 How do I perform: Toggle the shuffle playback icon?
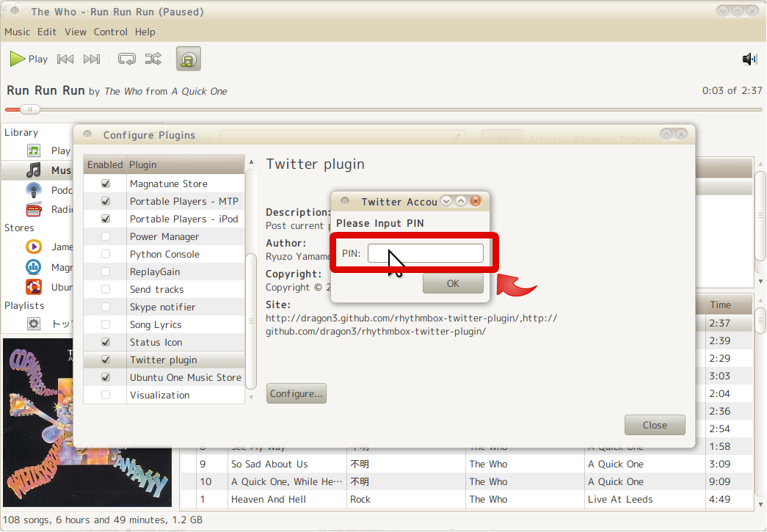[x=153, y=59]
